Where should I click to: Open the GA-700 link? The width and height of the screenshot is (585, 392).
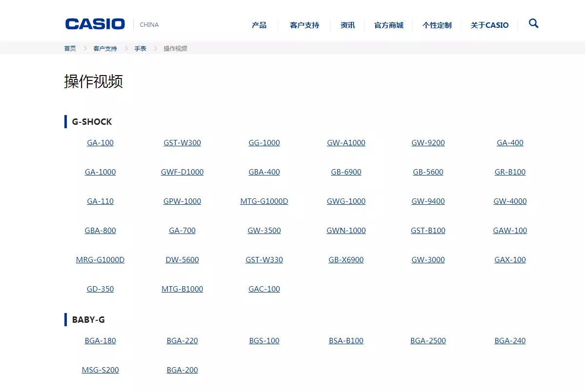pyautogui.click(x=182, y=231)
